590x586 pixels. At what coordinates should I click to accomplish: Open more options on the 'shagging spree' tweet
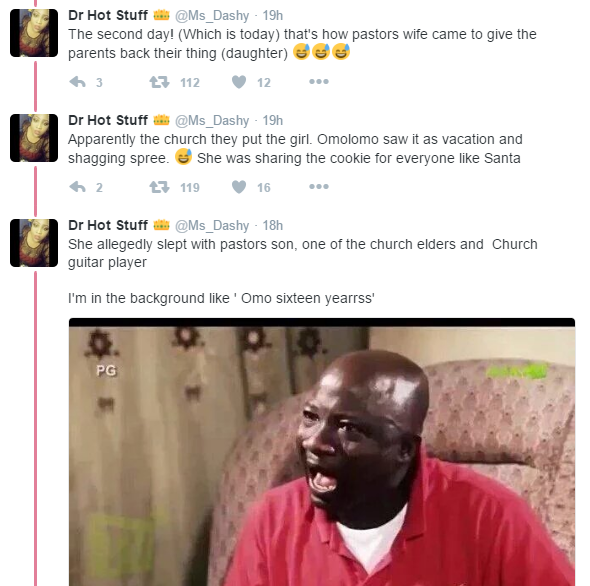(319, 187)
